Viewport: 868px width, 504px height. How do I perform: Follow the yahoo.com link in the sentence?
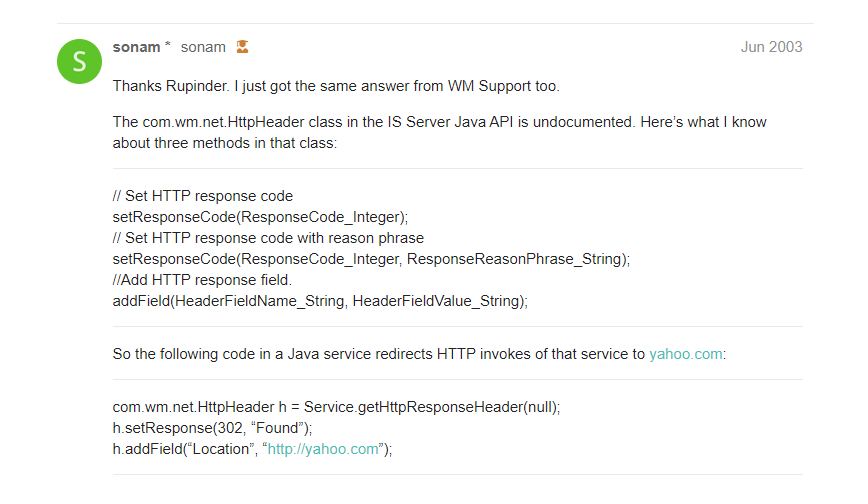coord(685,353)
